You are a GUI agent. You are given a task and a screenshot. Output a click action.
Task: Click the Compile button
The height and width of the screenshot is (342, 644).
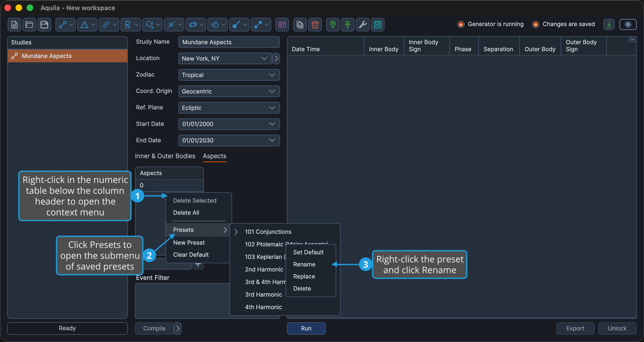154,328
